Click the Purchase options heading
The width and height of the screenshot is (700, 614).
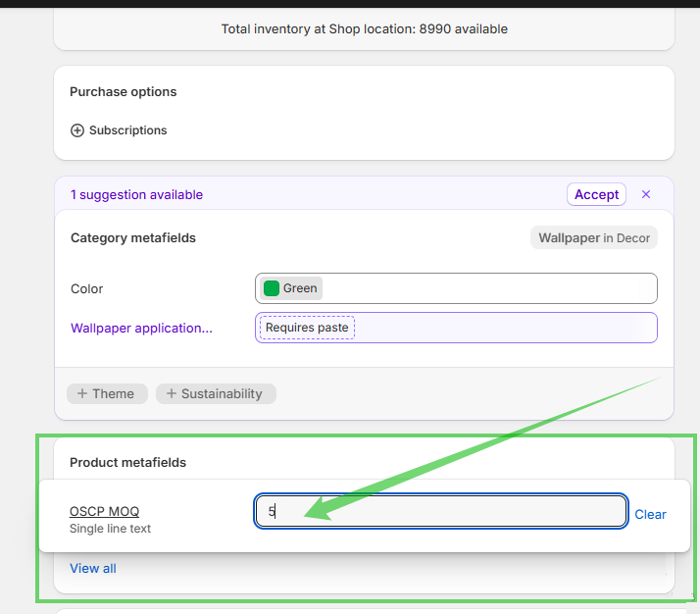click(123, 91)
